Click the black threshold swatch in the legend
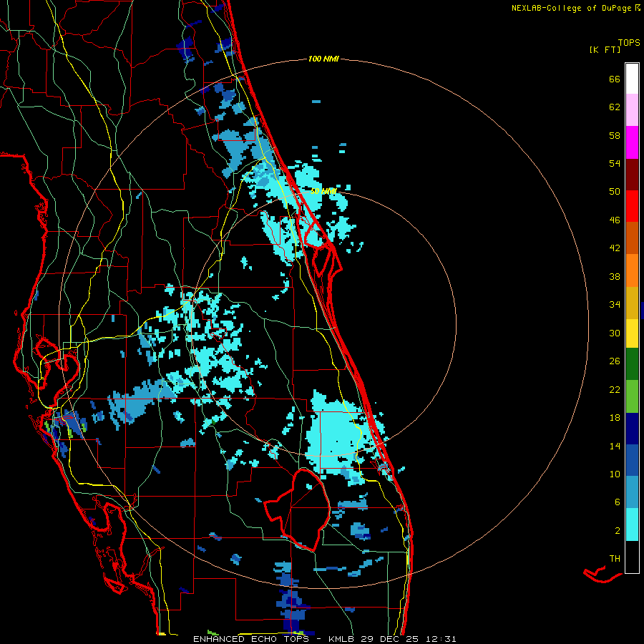 point(632,557)
